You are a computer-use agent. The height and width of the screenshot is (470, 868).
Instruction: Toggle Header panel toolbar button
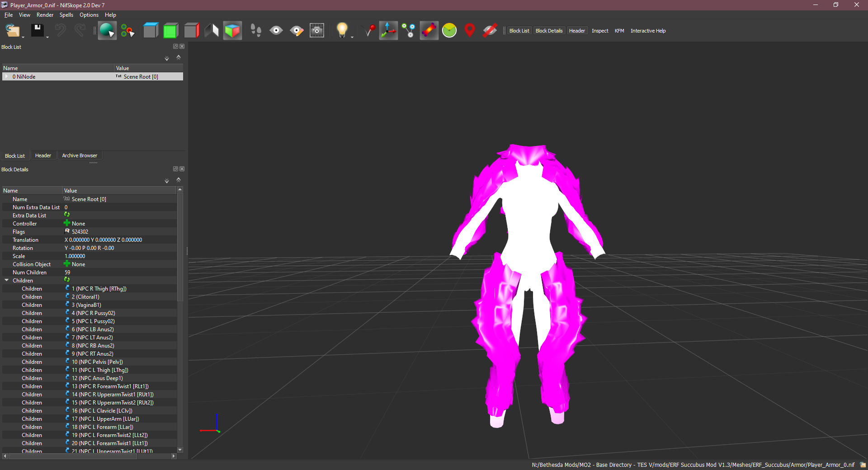click(x=577, y=31)
